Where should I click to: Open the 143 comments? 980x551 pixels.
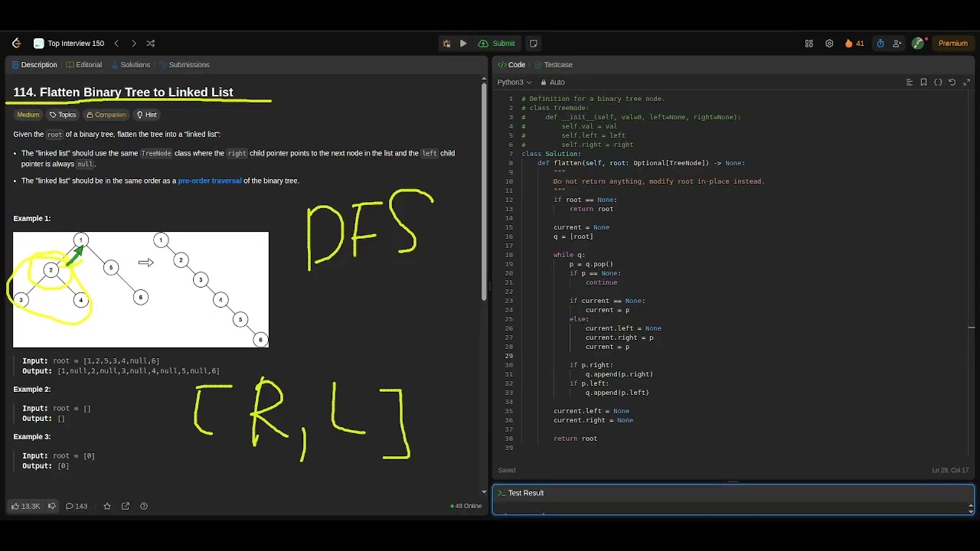pyautogui.click(x=77, y=506)
